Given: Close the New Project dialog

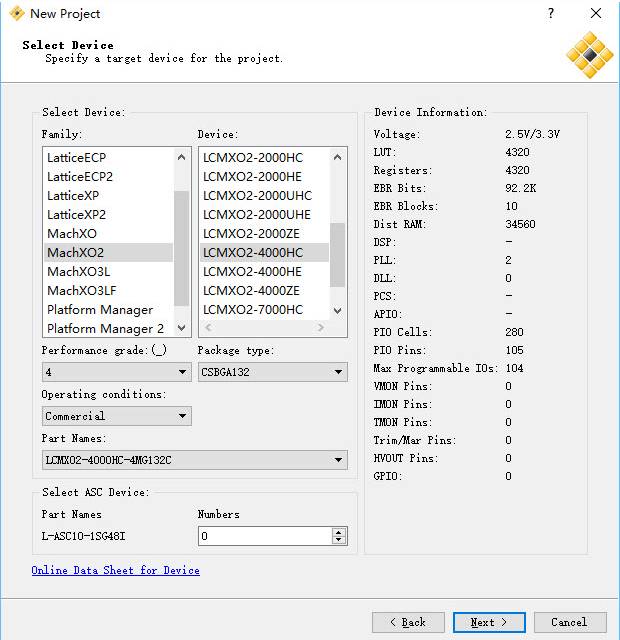Looking at the screenshot, I should pos(596,13).
